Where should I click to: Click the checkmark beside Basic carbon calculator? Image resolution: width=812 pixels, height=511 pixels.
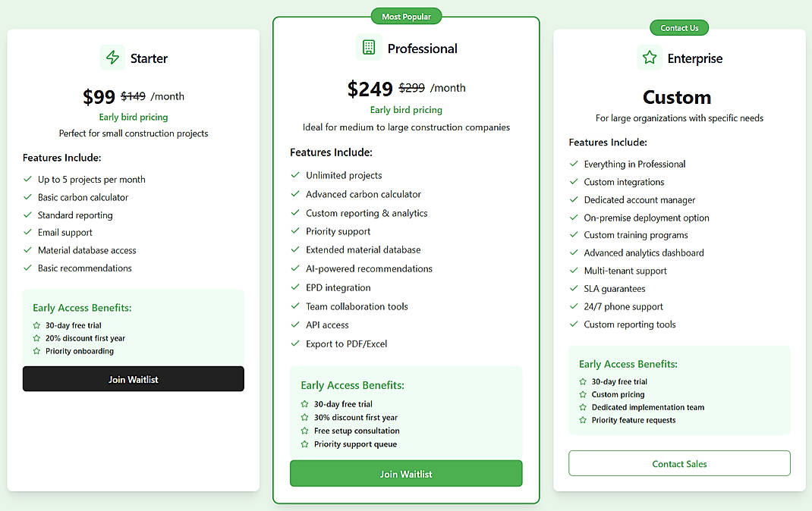tap(27, 197)
